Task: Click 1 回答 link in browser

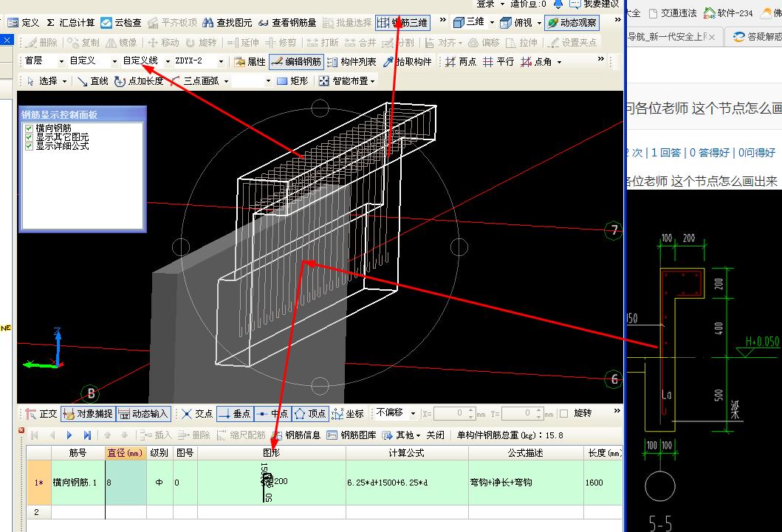Action: point(666,153)
